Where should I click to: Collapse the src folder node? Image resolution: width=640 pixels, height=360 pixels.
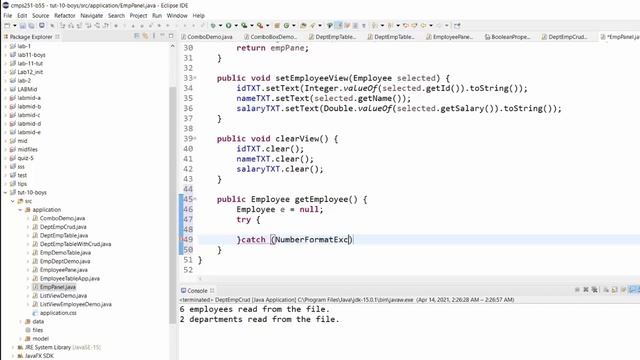click(13, 201)
